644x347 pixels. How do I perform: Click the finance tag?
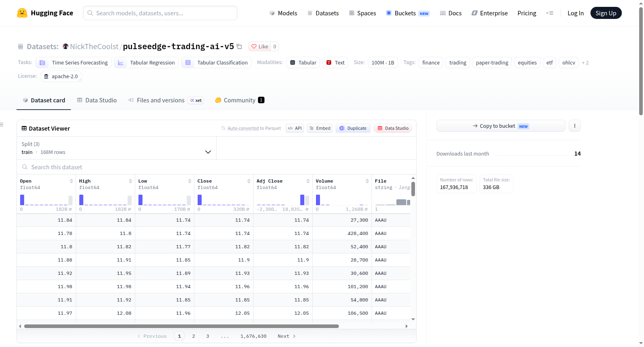[431, 62]
